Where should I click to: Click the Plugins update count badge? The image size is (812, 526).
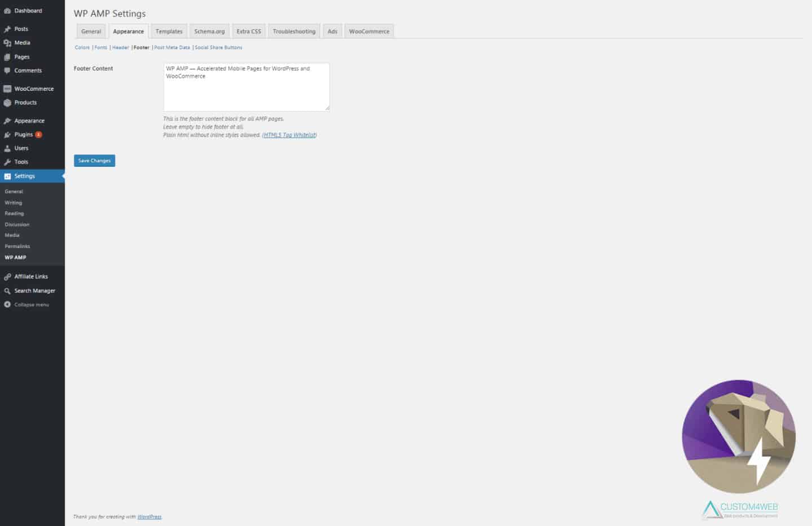tap(38, 135)
